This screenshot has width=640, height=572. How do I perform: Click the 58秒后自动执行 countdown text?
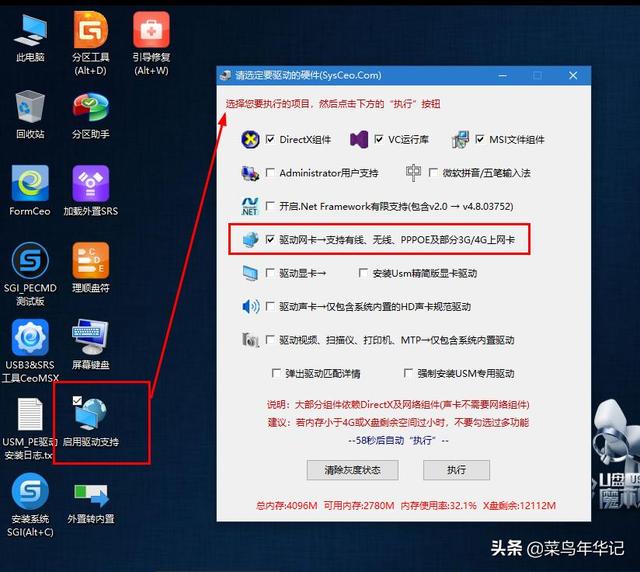pyautogui.click(x=399, y=441)
